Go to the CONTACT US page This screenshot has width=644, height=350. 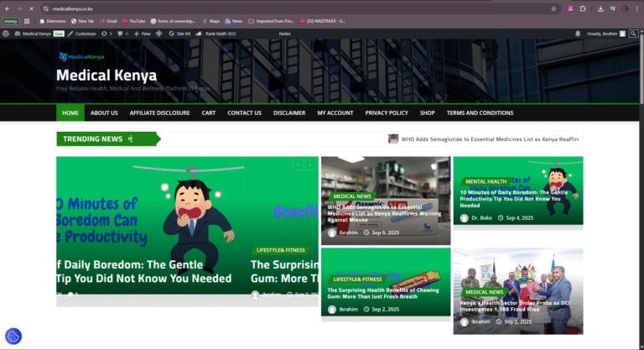(x=244, y=112)
